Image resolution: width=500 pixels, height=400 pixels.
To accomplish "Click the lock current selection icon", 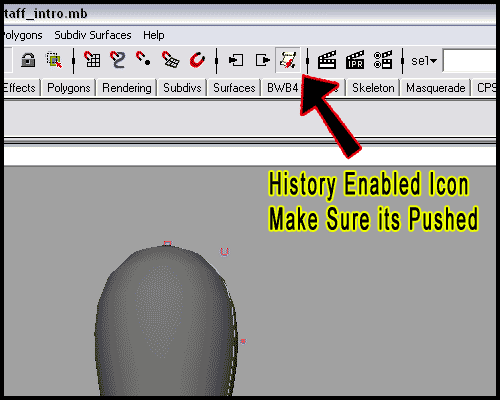I will (28, 60).
